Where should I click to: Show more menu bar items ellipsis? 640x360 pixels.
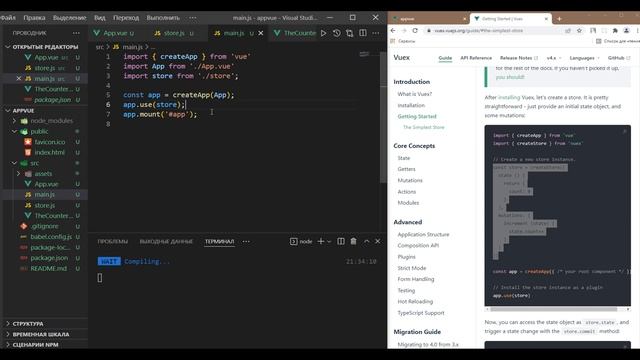tap(193, 18)
